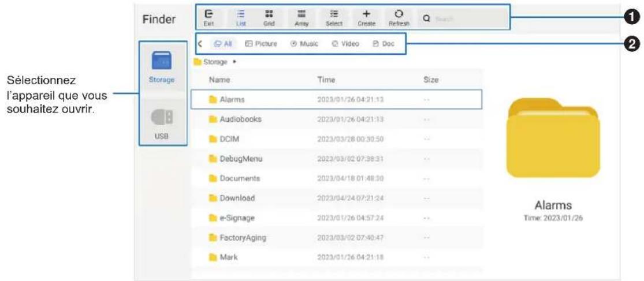
Task: Filter files by Video
Action: pos(345,43)
